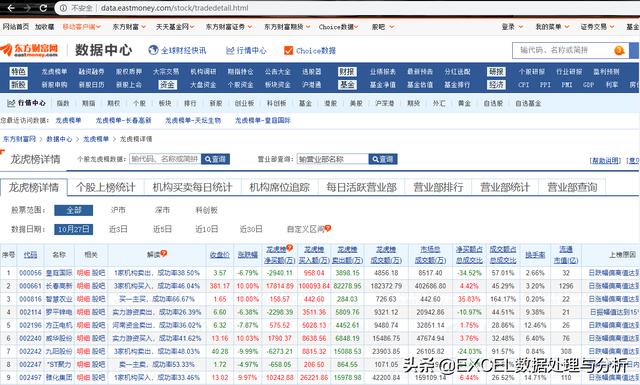Open 帮助说明 link

click(606, 160)
